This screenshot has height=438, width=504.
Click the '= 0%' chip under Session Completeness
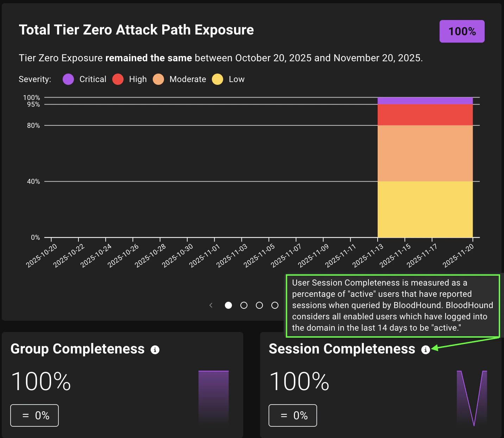(292, 415)
